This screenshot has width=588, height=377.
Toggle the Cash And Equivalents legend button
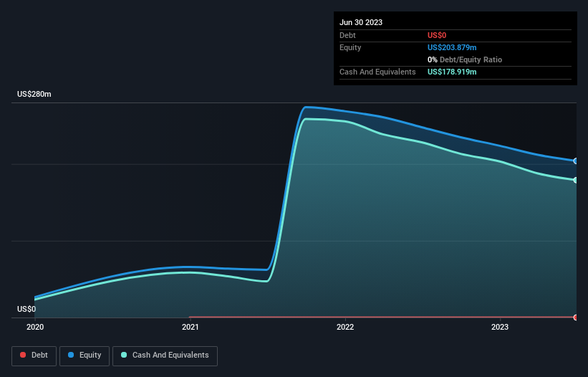[x=165, y=355]
